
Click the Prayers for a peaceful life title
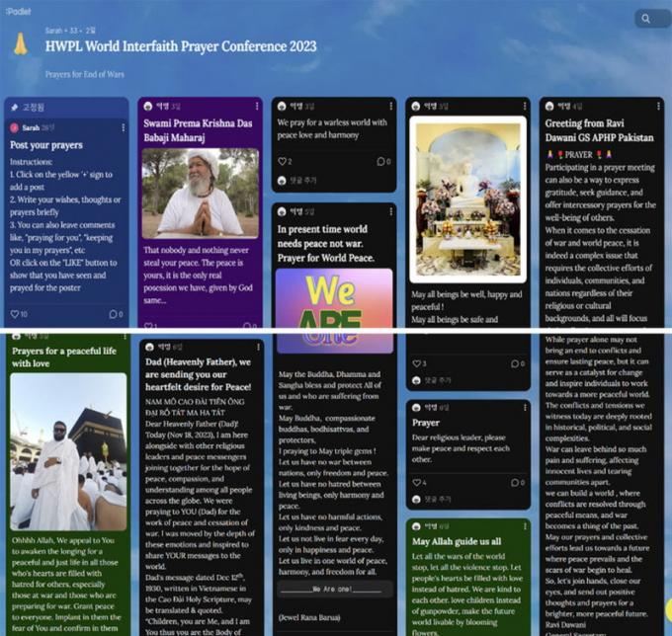(x=64, y=358)
